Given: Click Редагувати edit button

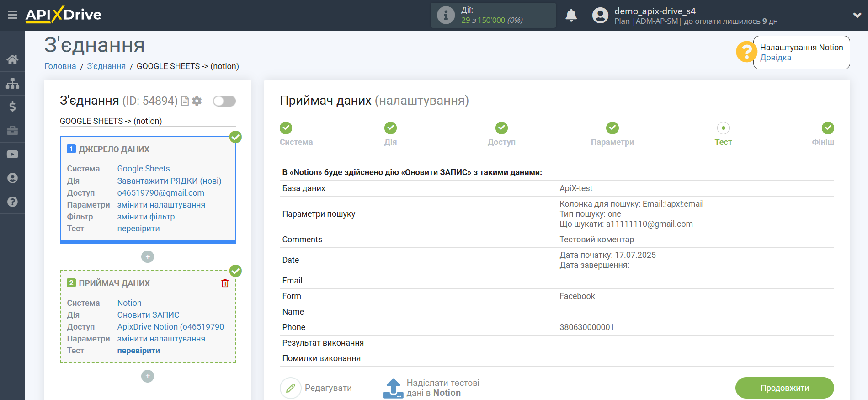Looking at the screenshot, I should coord(316,388).
